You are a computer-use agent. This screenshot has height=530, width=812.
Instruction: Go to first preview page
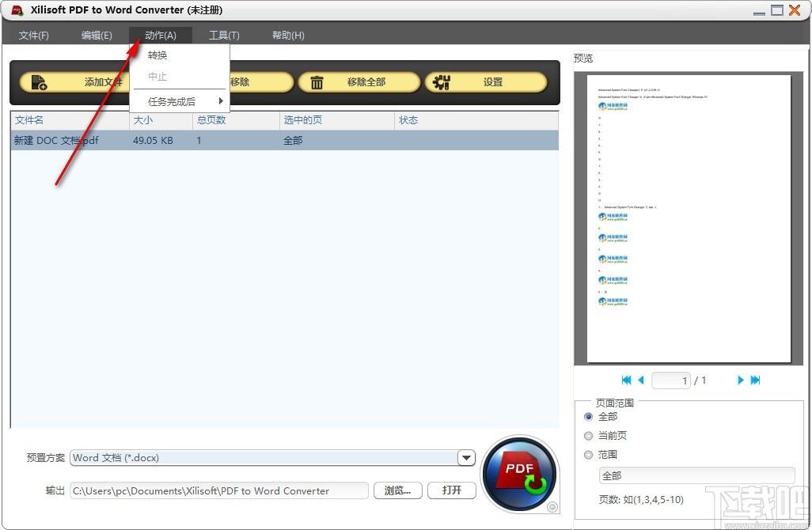pyautogui.click(x=626, y=380)
